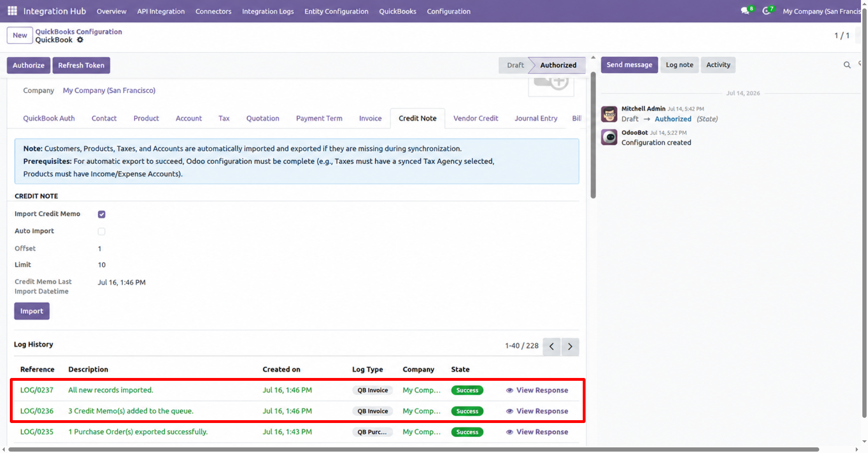The height and width of the screenshot is (453, 868).
Task: Edit the Offset field value
Action: (x=99, y=249)
